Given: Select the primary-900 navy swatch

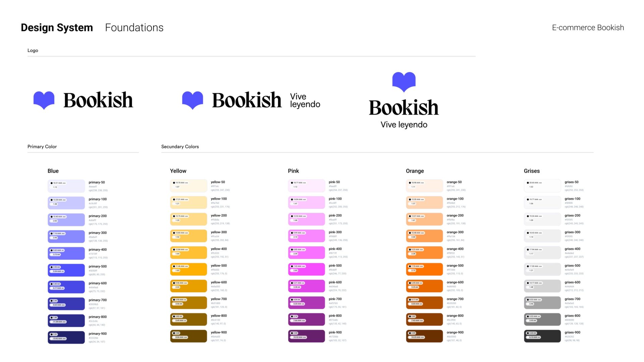Looking at the screenshot, I should tap(66, 337).
